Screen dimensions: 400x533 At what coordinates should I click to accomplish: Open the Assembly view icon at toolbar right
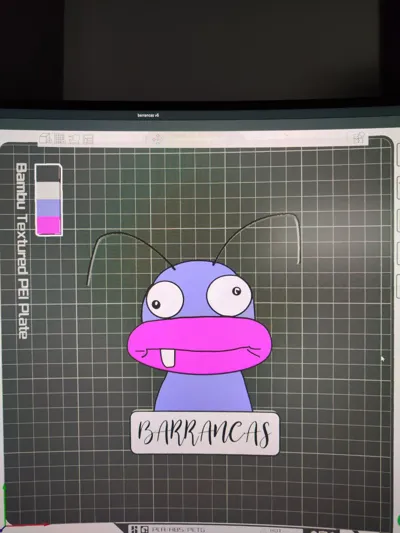tap(359, 138)
